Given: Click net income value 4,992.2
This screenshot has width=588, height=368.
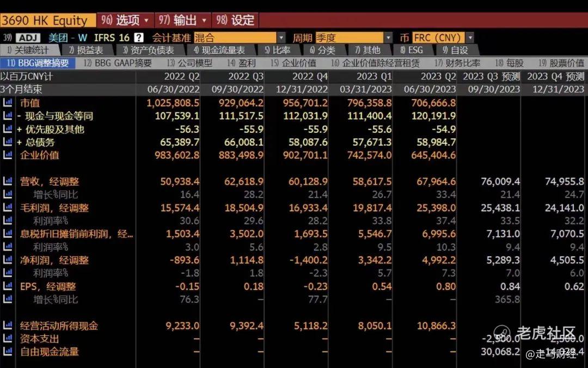Looking at the screenshot, I should [x=439, y=260].
